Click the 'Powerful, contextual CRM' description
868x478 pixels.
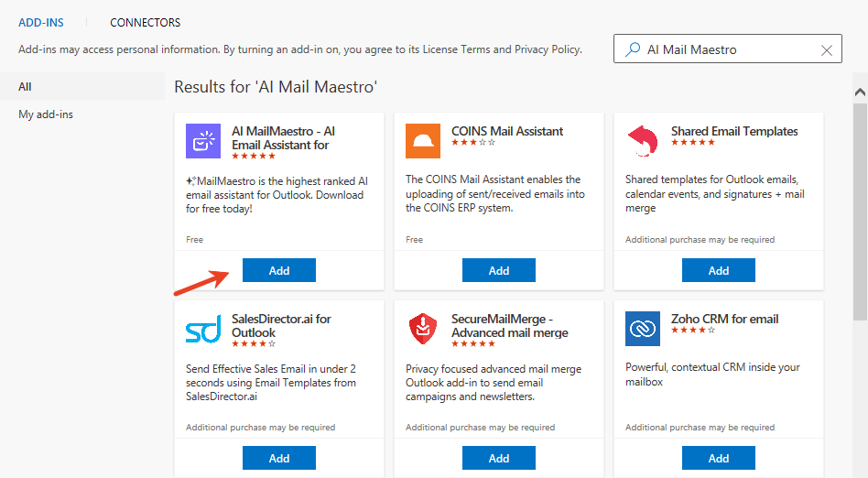[712, 375]
